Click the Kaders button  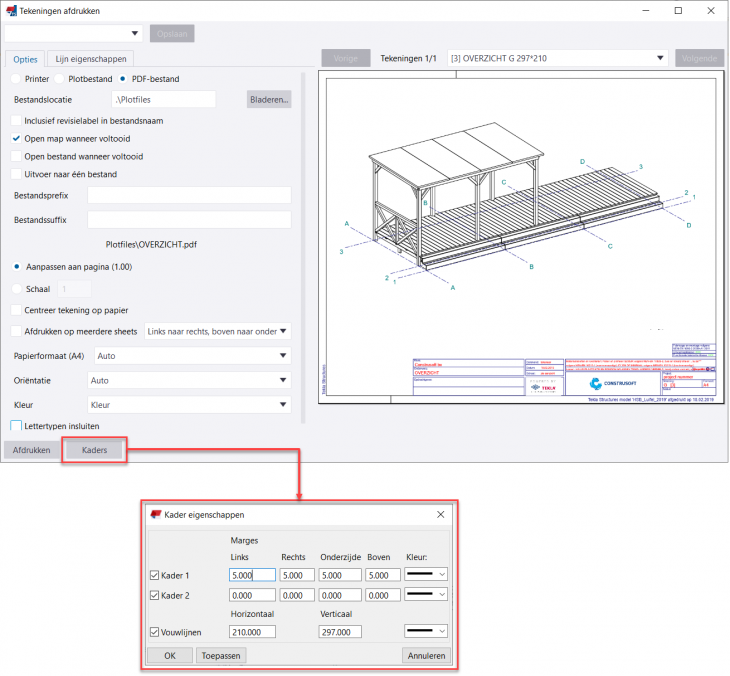[x=94, y=450]
